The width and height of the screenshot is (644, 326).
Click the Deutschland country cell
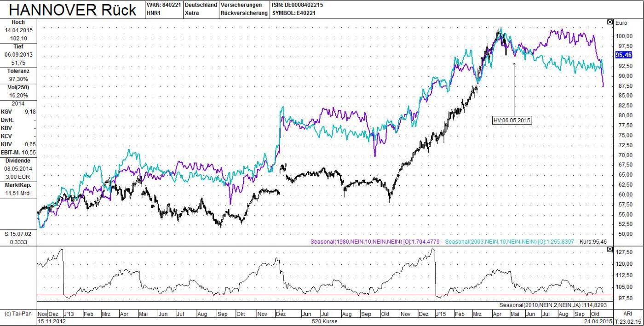click(201, 5)
